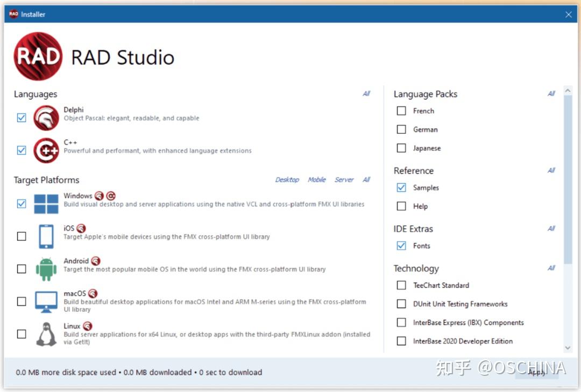Click All next to Language Packs
581x392 pixels.
coord(551,94)
